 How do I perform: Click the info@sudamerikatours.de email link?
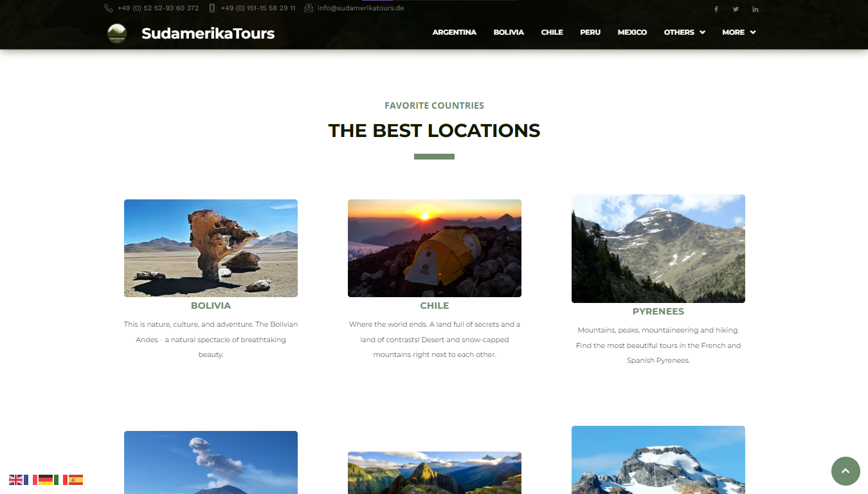pos(361,8)
